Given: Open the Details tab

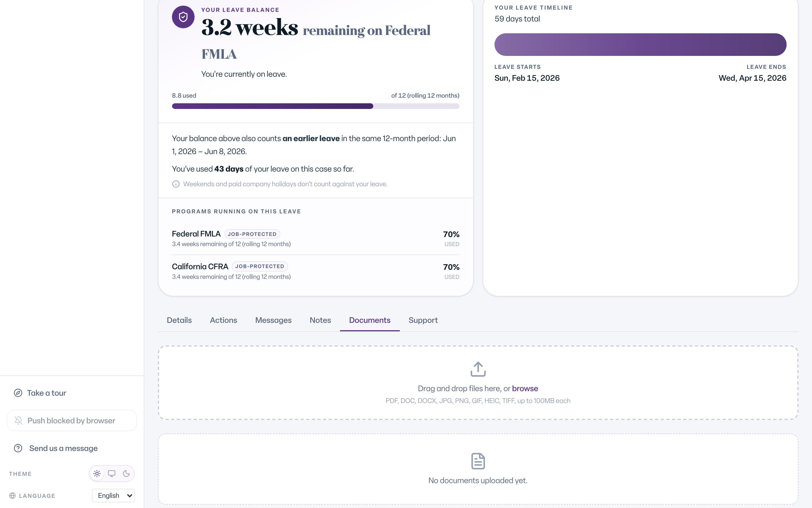Looking at the screenshot, I should click(179, 320).
